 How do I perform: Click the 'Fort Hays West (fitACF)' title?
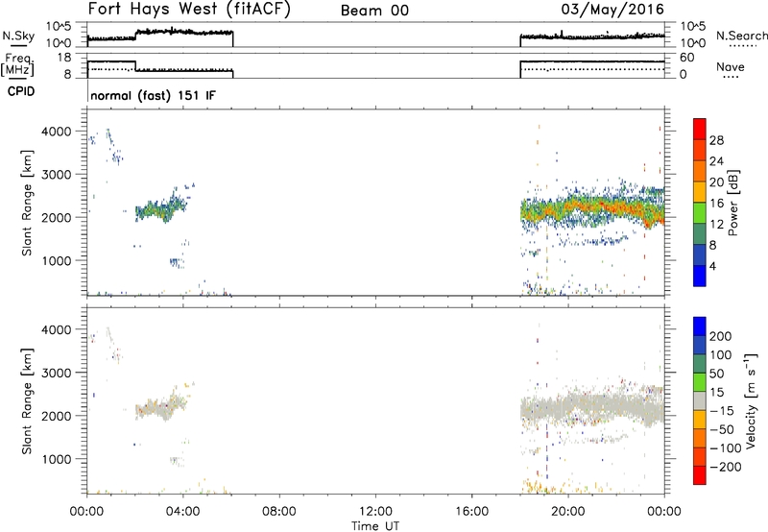(x=189, y=10)
